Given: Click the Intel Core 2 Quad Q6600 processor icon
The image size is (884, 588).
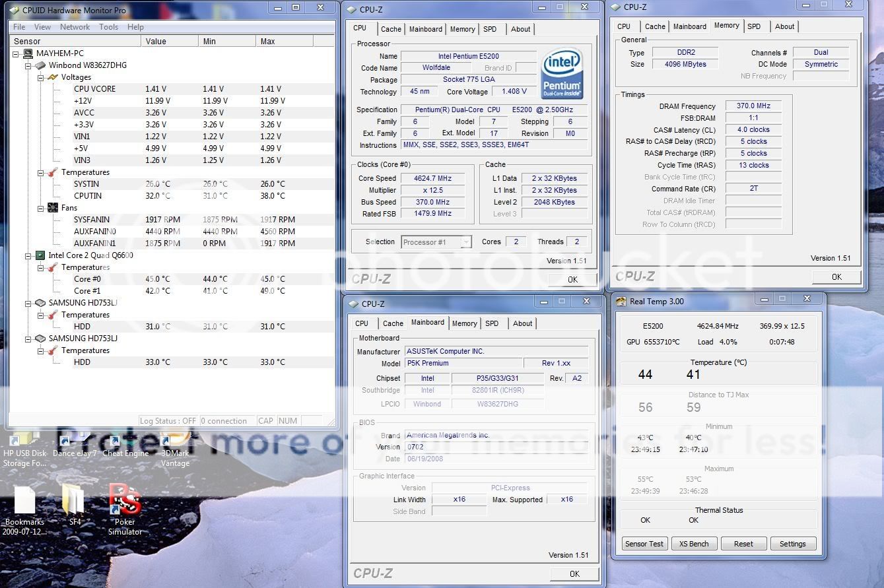Looking at the screenshot, I should click(x=40, y=255).
